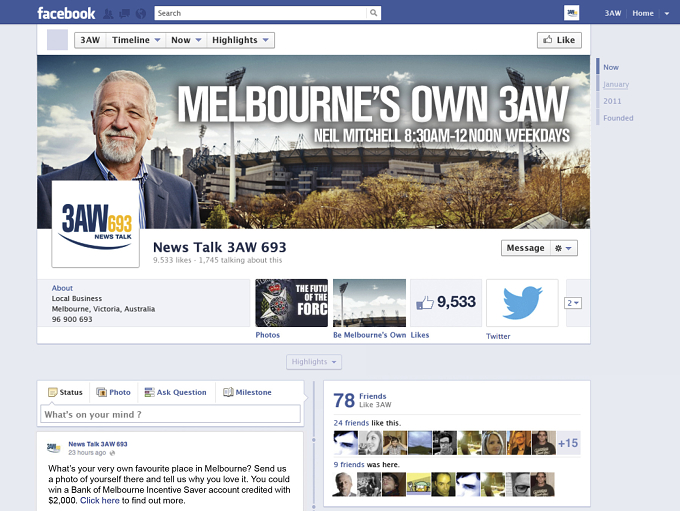Select the Ask Question tab
Viewport: 680px width, 511px height.
[176, 392]
